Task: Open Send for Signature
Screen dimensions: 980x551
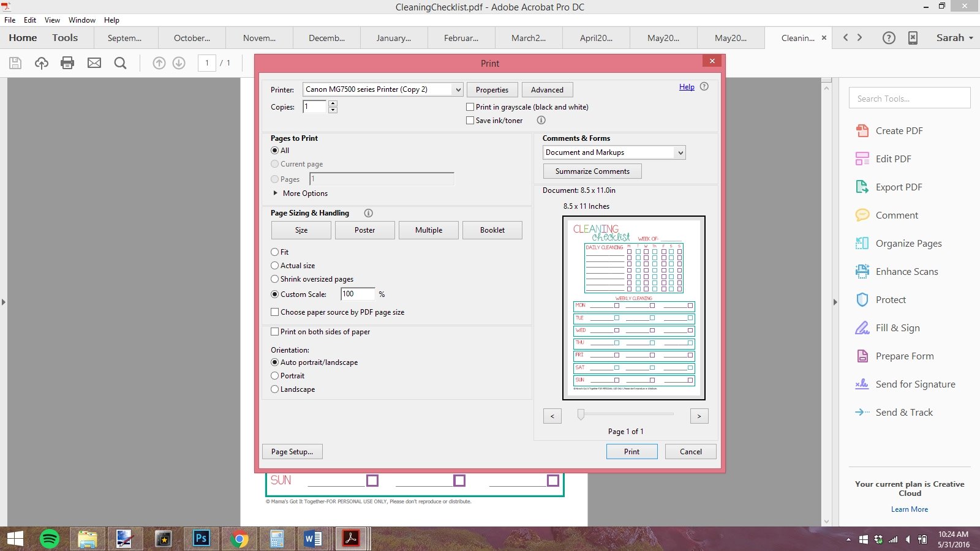Action: tap(915, 384)
